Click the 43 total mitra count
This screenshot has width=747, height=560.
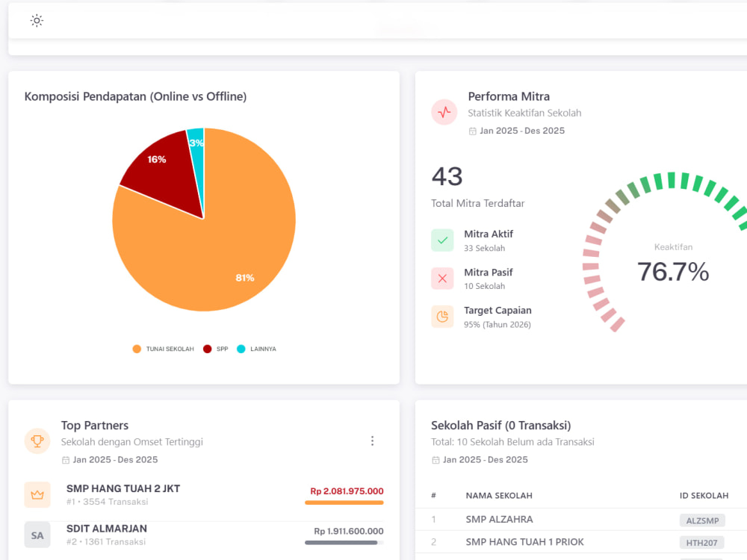pos(447,177)
